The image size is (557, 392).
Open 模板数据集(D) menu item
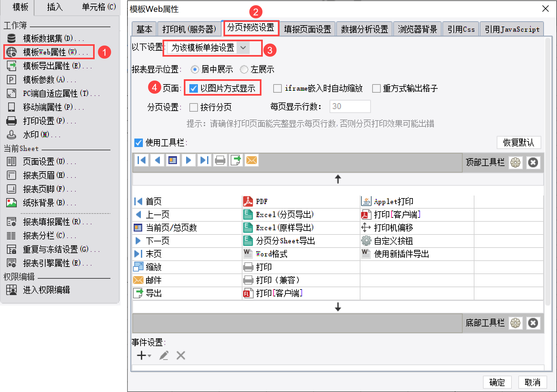(53, 38)
